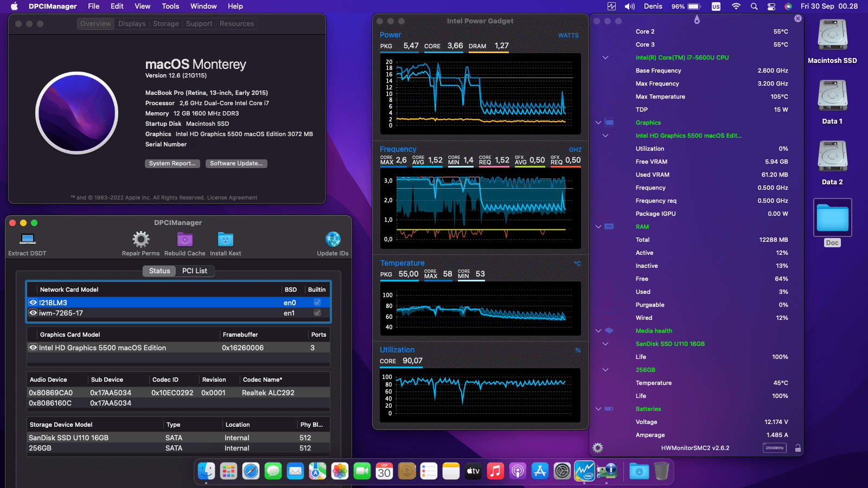The image size is (868, 488).
Task: Click the Codec ID column header
Action: point(174,380)
